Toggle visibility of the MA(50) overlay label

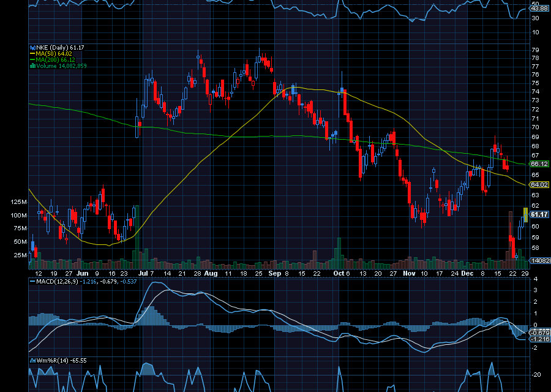point(46,54)
